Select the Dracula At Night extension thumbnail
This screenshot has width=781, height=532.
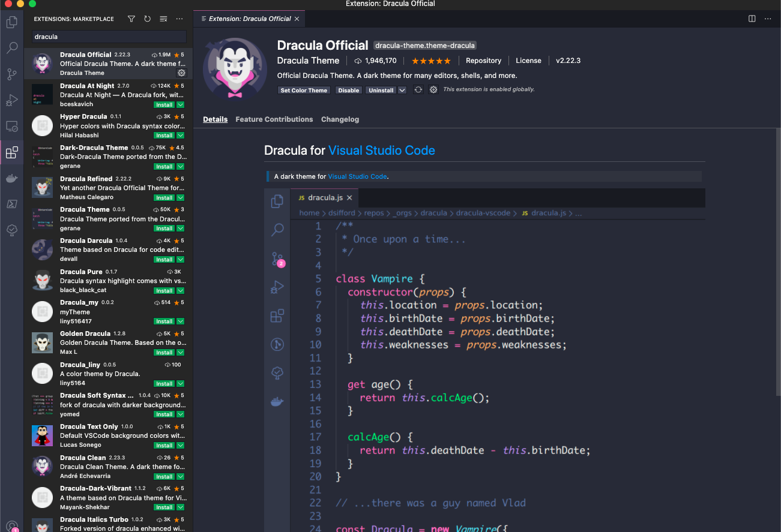(42, 95)
